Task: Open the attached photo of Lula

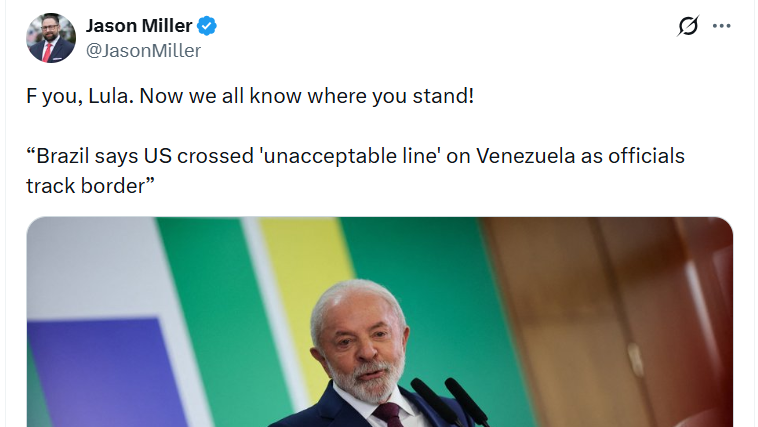Action: coord(380,322)
